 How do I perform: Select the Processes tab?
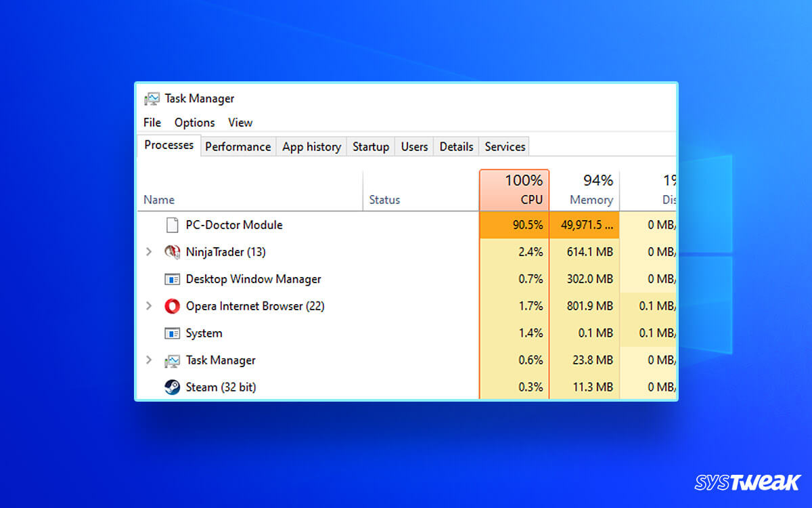[x=169, y=145]
